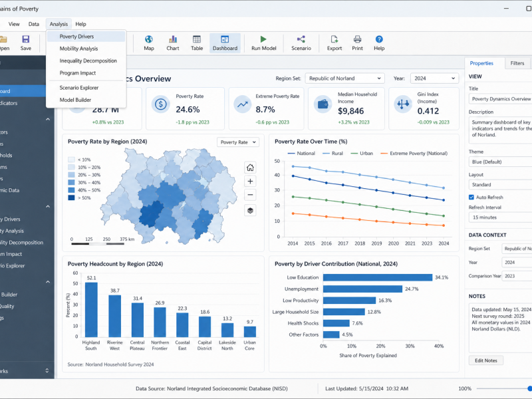Run Model with the green play icon

tap(263, 43)
